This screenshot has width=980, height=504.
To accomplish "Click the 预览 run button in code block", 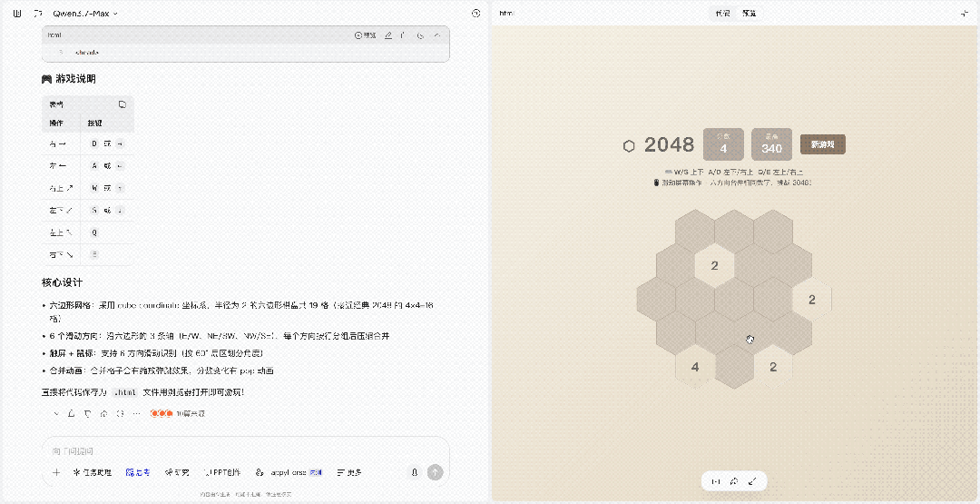I will click(x=366, y=35).
